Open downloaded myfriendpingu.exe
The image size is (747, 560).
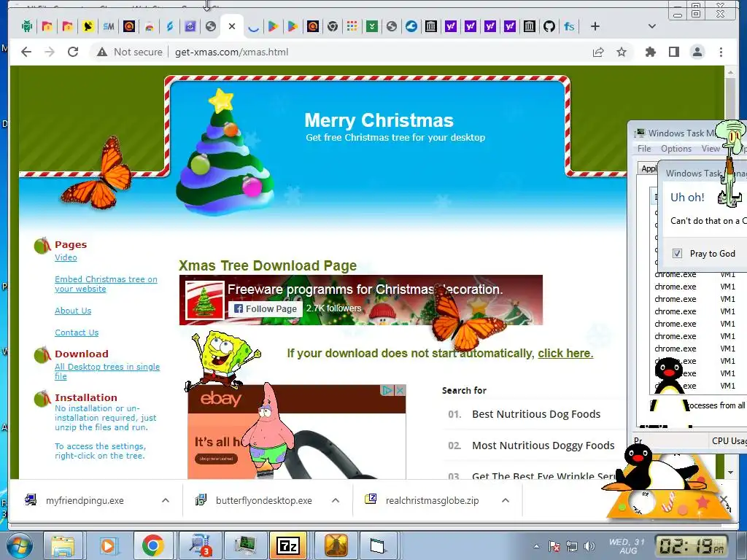(x=85, y=500)
